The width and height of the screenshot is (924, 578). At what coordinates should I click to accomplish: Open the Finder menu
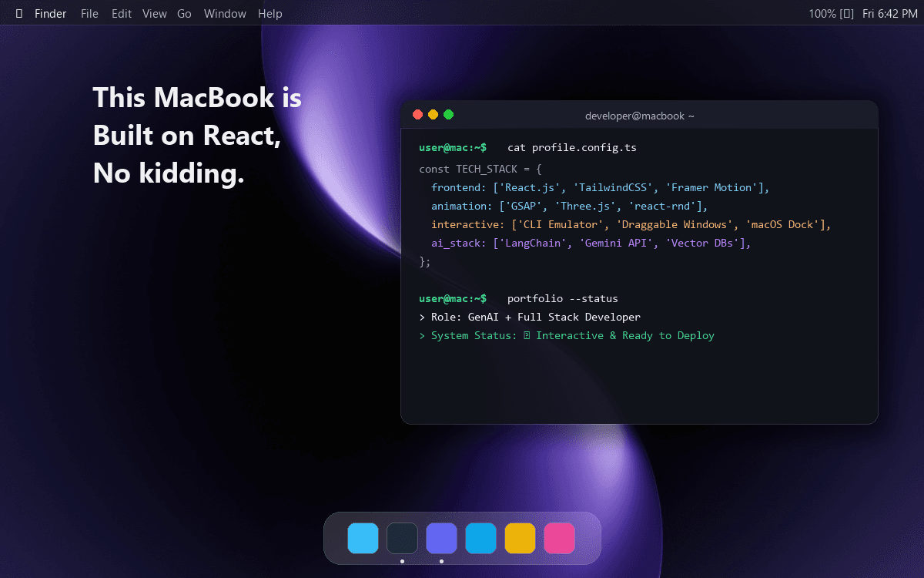(x=51, y=14)
